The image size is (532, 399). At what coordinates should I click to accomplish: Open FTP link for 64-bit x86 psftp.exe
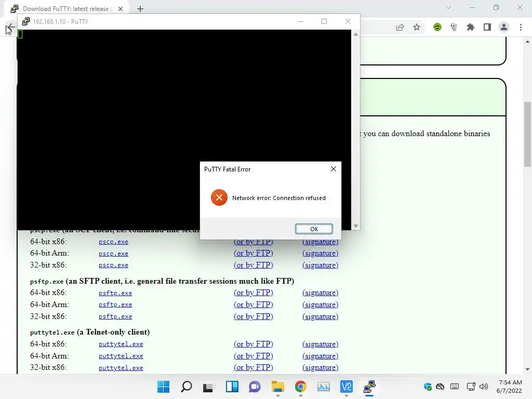254,292
